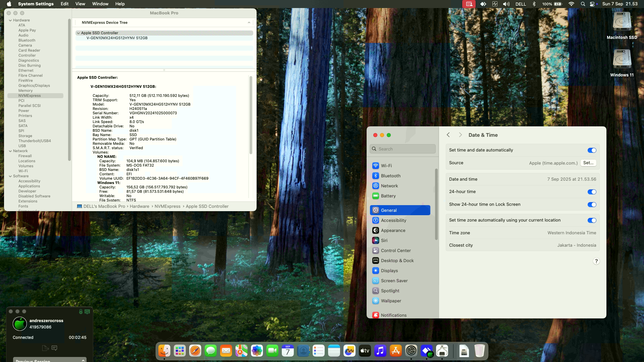Click the Date & Time help button
The image size is (644, 362).
pos(596,261)
